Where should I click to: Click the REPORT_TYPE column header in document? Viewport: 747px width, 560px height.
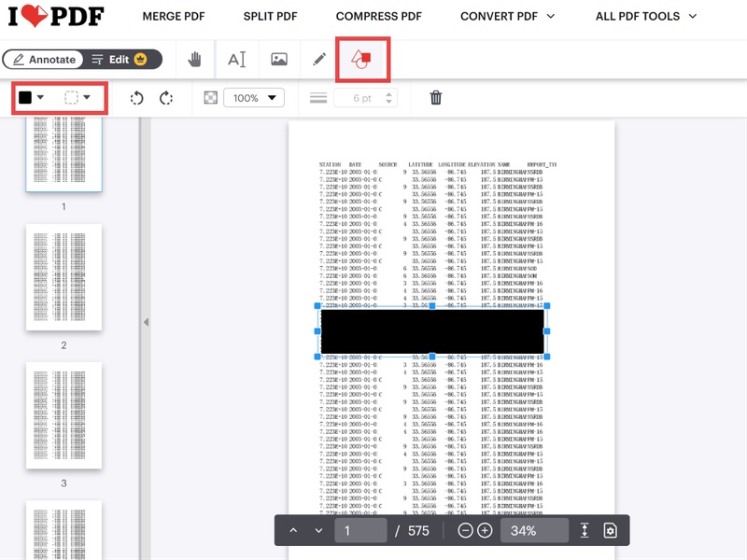(542, 165)
